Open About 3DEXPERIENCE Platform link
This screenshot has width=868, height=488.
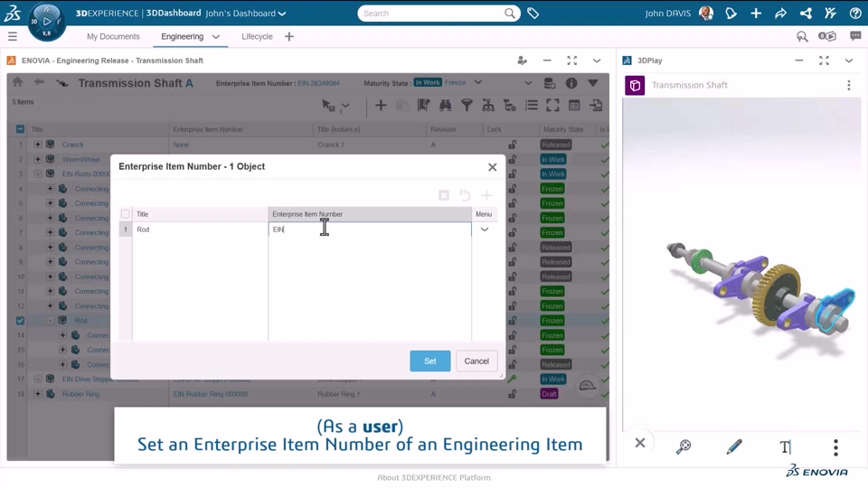click(434, 477)
